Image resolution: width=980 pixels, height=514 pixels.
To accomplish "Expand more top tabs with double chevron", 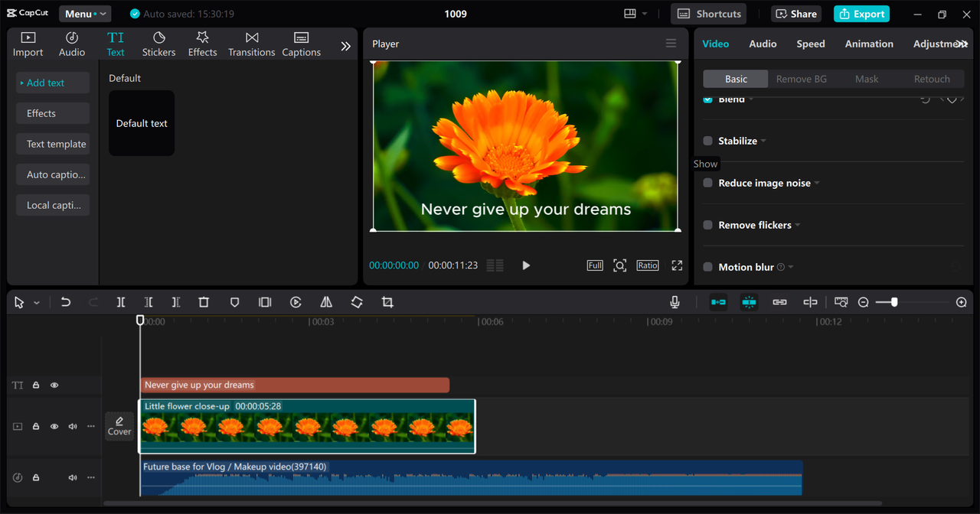I will (x=345, y=46).
